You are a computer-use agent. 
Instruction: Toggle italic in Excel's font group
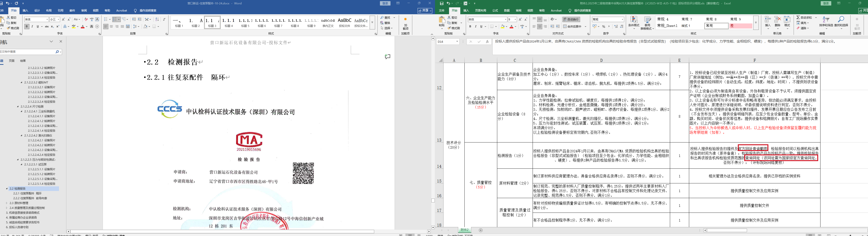pos(475,26)
